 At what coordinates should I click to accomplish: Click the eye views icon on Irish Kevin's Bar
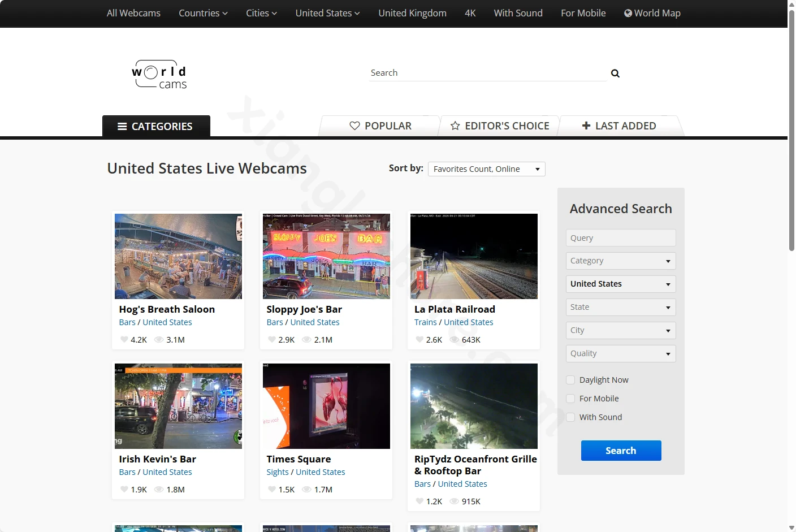[x=159, y=490]
